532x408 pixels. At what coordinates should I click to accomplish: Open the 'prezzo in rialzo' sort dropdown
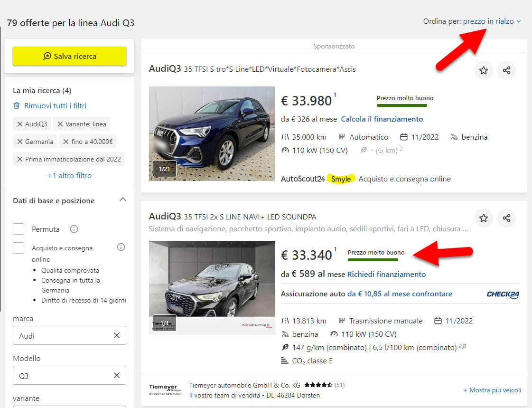(492, 21)
